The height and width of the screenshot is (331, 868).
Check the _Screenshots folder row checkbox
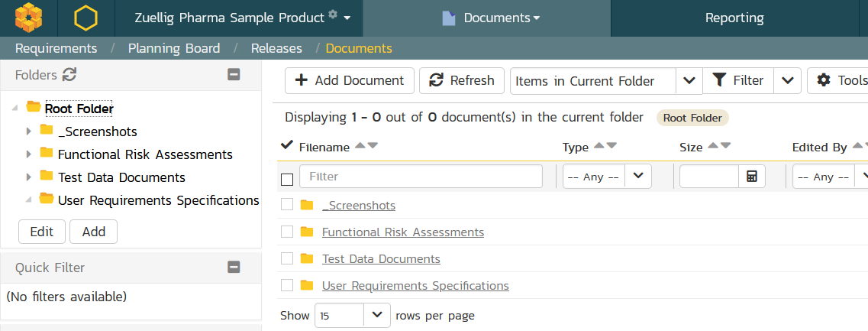click(x=287, y=205)
